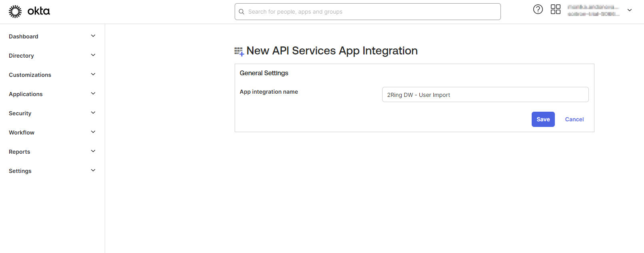The width and height of the screenshot is (644, 253).
Task: Expand the user account dropdown arrow
Action: [x=629, y=10]
